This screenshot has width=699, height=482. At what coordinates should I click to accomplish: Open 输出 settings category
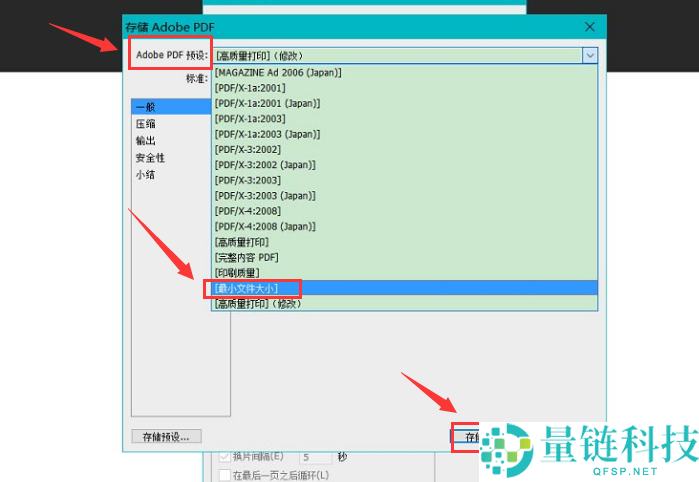pyautogui.click(x=146, y=141)
